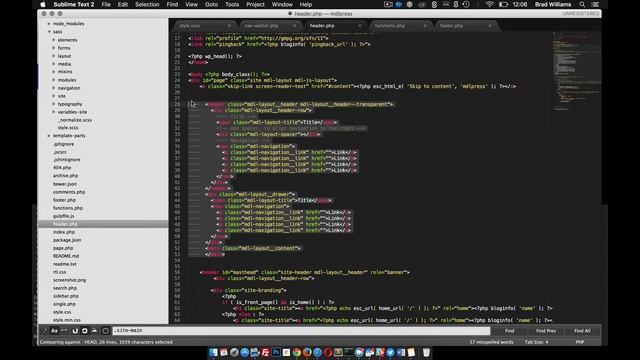Open Finder from the dock

(x=213, y=352)
